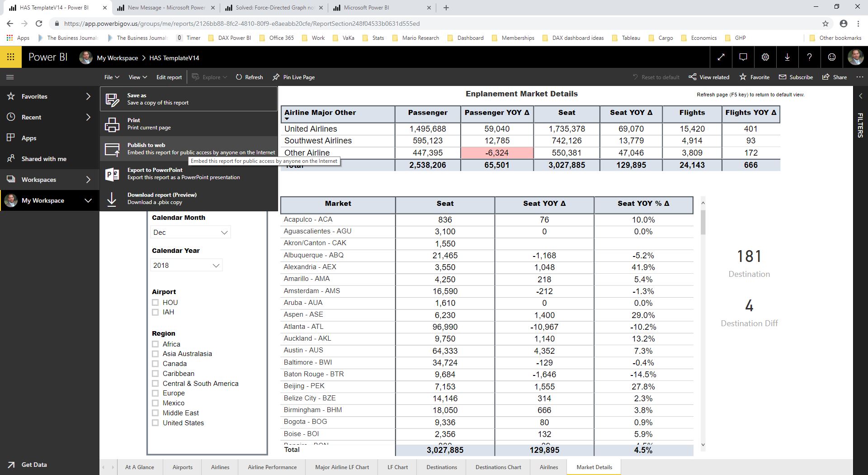Open the LF Chart page tab

click(397, 467)
